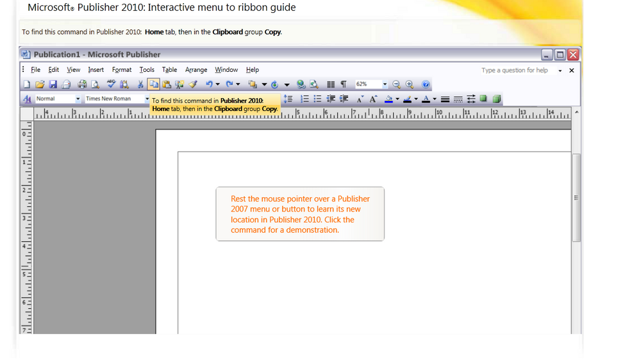The height and width of the screenshot is (364, 641).
Task: Click the Bring to Front stacked squares icon
Action: tap(253, 85)
